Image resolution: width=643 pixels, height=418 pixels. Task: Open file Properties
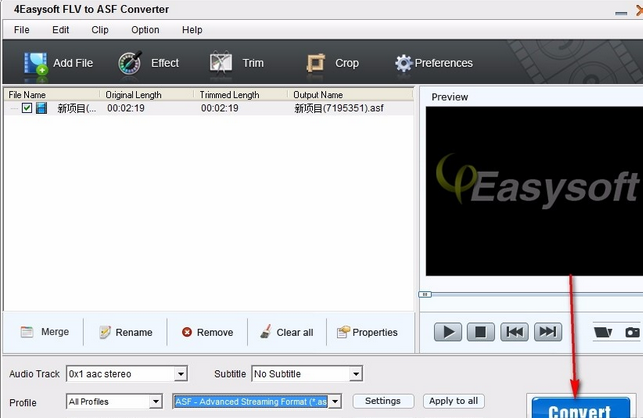click(x=367, y=332)
